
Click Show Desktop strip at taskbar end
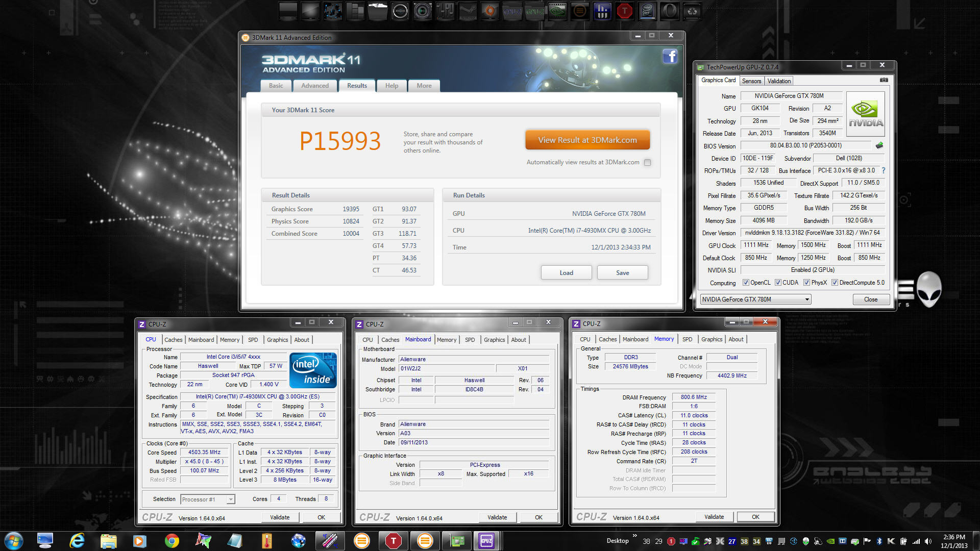(x=976, y=541)
